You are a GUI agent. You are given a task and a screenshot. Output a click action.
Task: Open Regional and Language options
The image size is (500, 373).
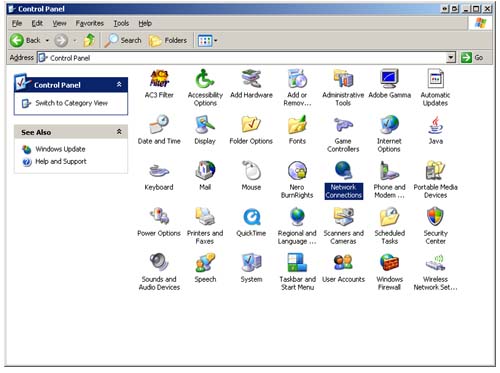(x=297, y=226)
